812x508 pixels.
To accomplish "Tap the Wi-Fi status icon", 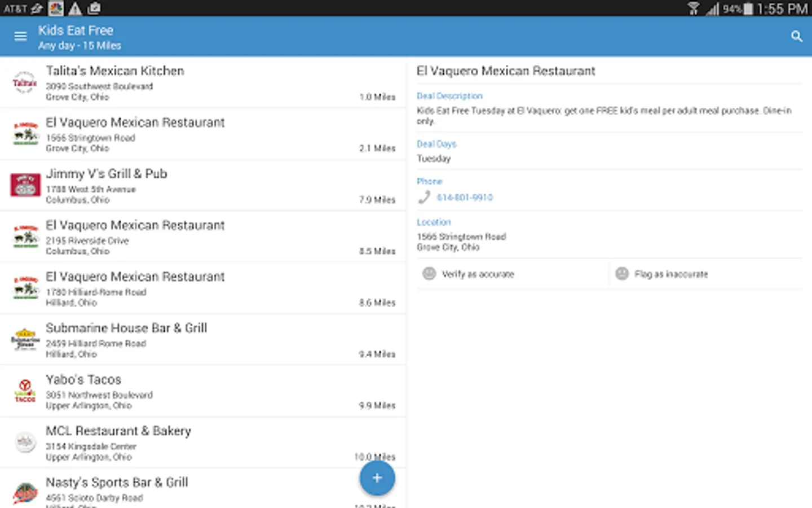I will [694, 8].
